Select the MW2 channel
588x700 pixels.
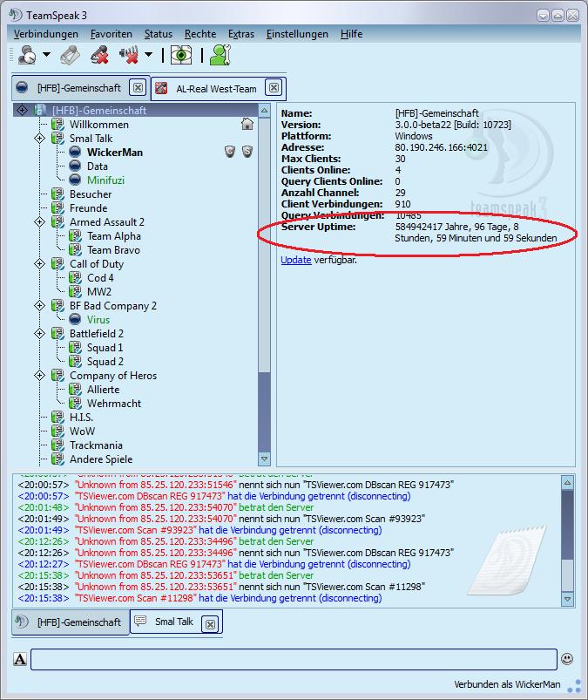click(99, 291)
